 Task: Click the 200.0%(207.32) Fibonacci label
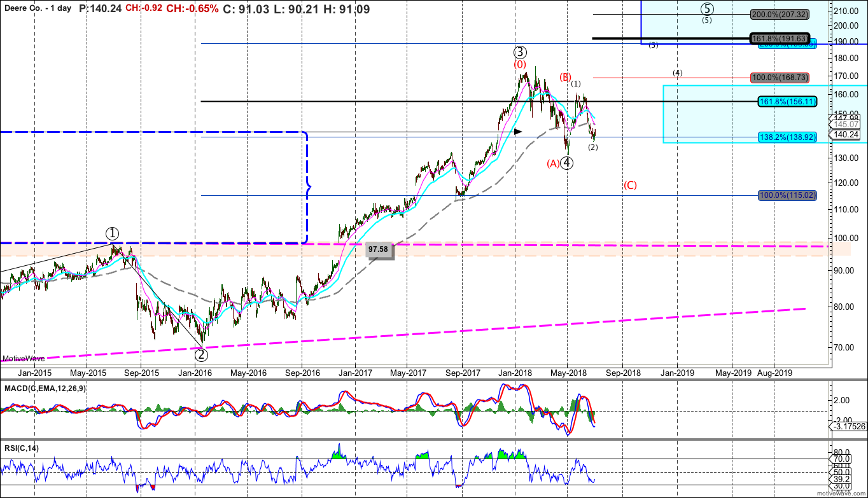click(780, 14)
